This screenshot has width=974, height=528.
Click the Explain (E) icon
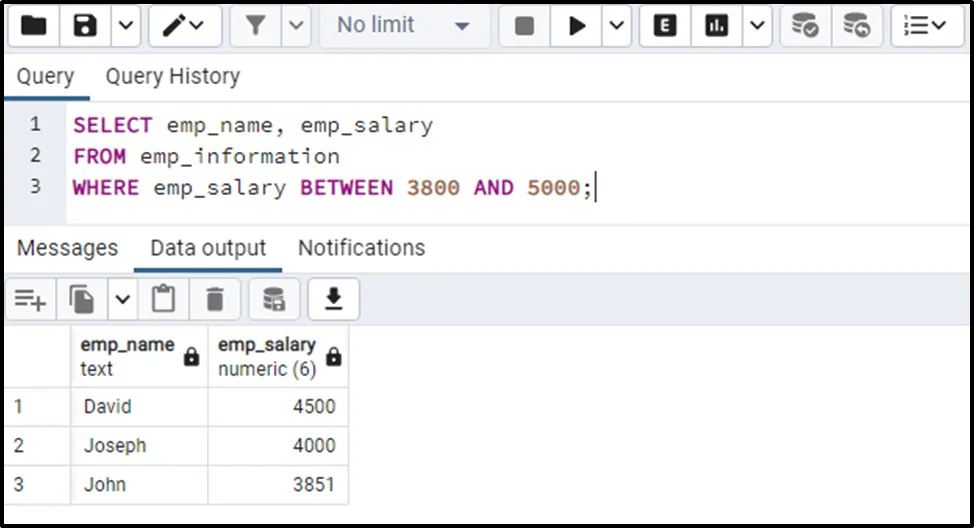point(665,25)
